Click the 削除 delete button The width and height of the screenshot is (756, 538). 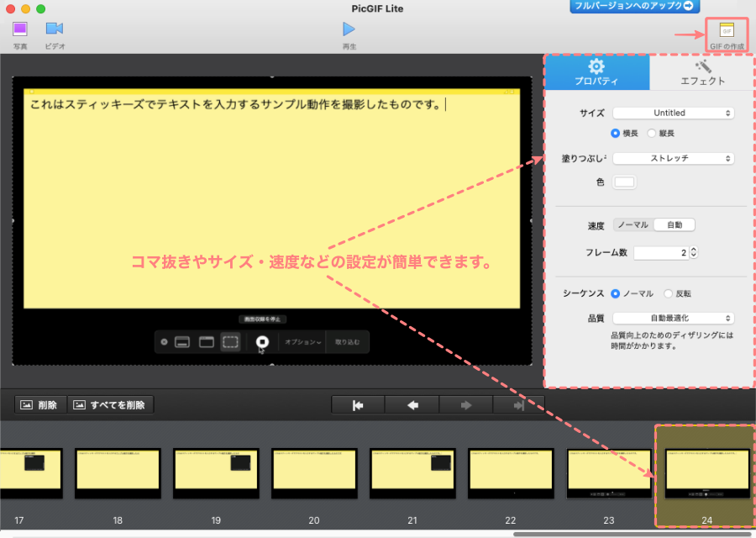coord(40,405)
